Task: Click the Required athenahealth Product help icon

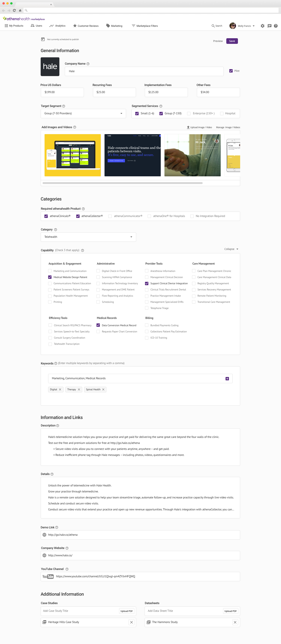Action: pyautogui.click(x=83, y=209)
